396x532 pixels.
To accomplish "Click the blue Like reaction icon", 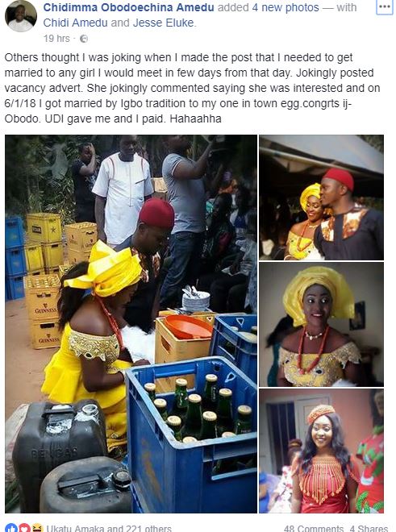I will point(10,528).
